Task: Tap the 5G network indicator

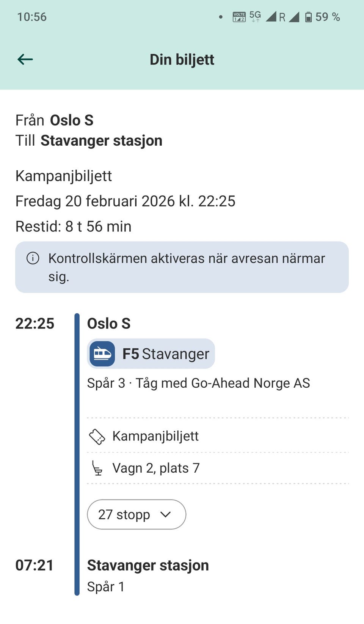Action: coord(255,16)
